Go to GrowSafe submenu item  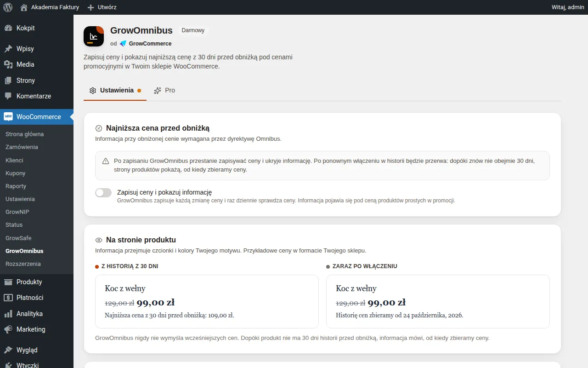pos(18,238)
